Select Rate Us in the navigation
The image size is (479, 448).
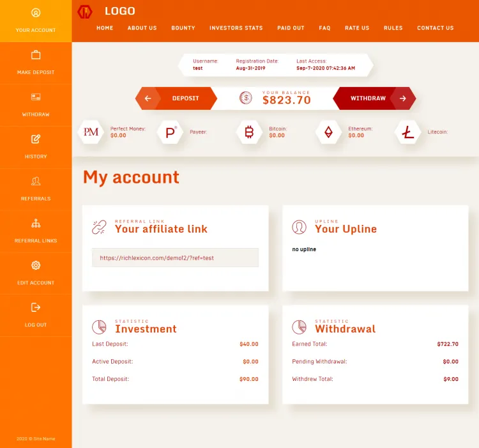pos(357,28)
